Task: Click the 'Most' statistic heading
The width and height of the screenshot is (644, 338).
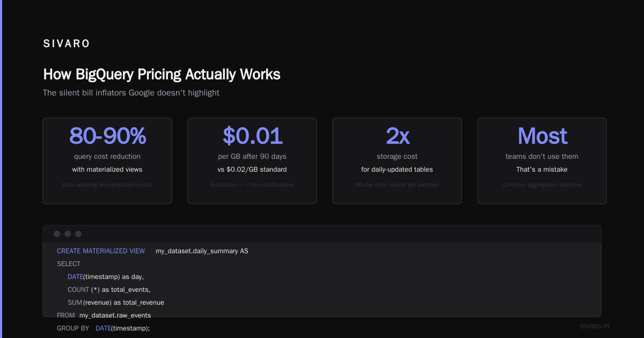Action: point(542,136)
